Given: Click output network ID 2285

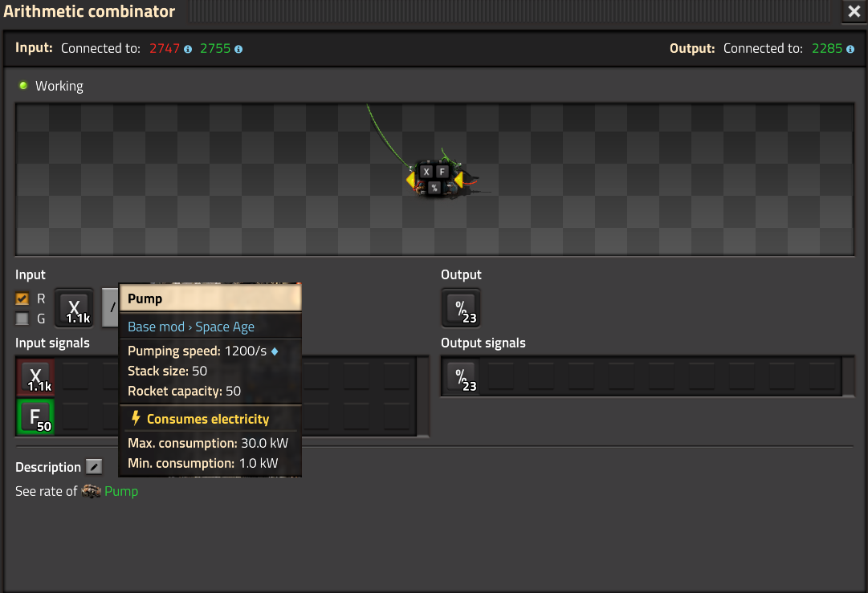Looking at the screenshot, I should 827,49.
